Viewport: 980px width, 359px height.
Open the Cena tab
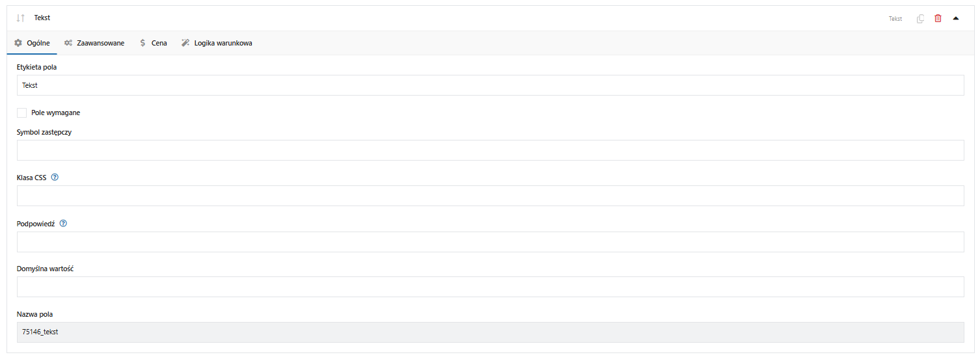point(154,43)
